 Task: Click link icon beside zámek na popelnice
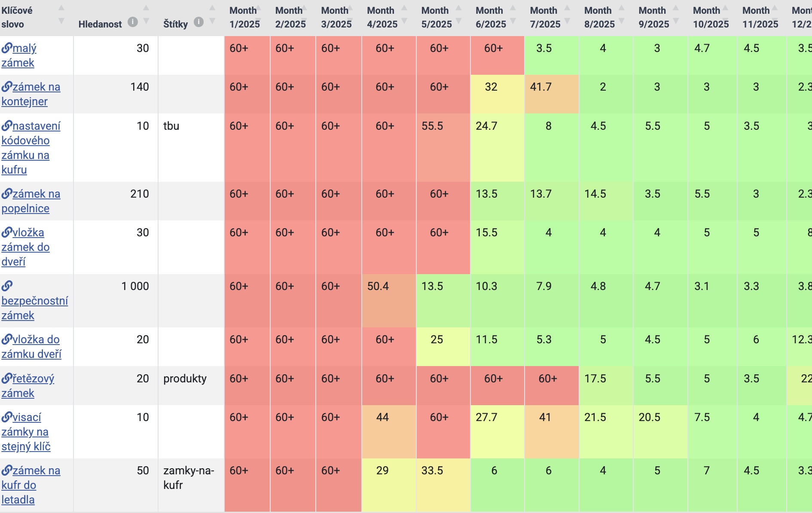(6, 194)
